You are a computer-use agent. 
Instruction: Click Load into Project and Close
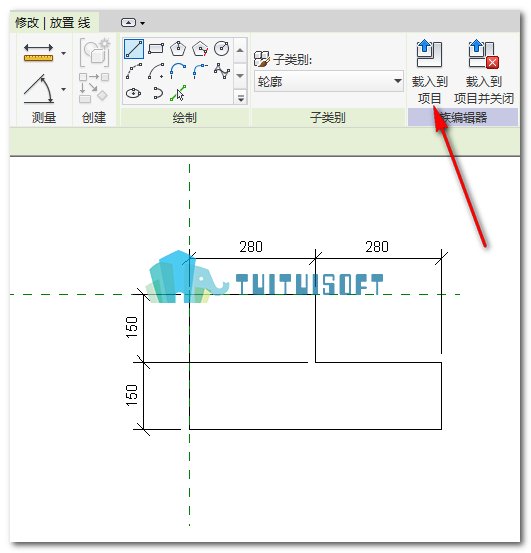coord(484,72)
